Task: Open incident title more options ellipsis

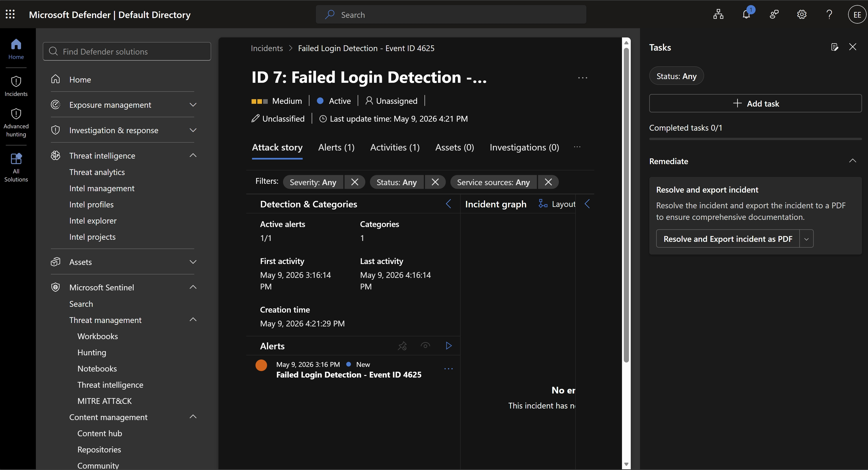Action: click(x=583, y=77)
